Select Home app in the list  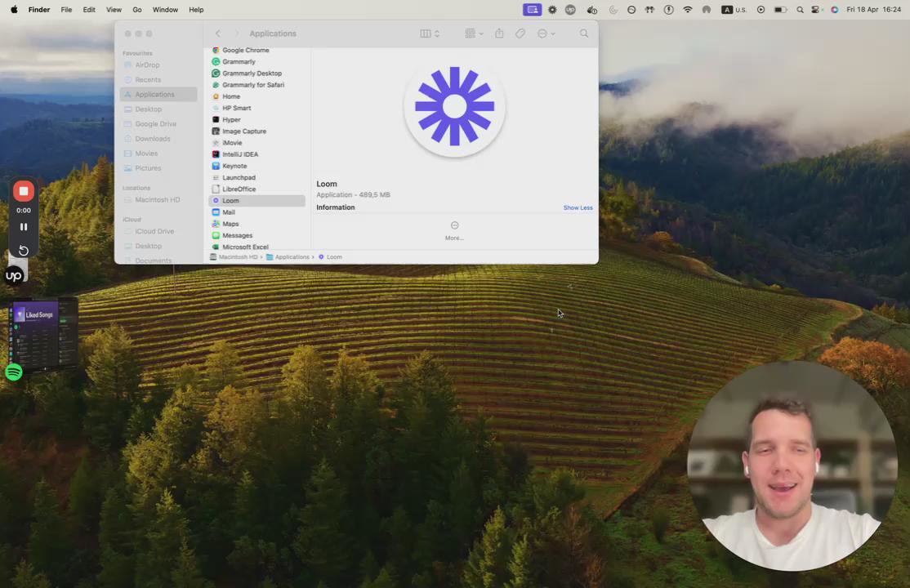[x=256, y=96]
